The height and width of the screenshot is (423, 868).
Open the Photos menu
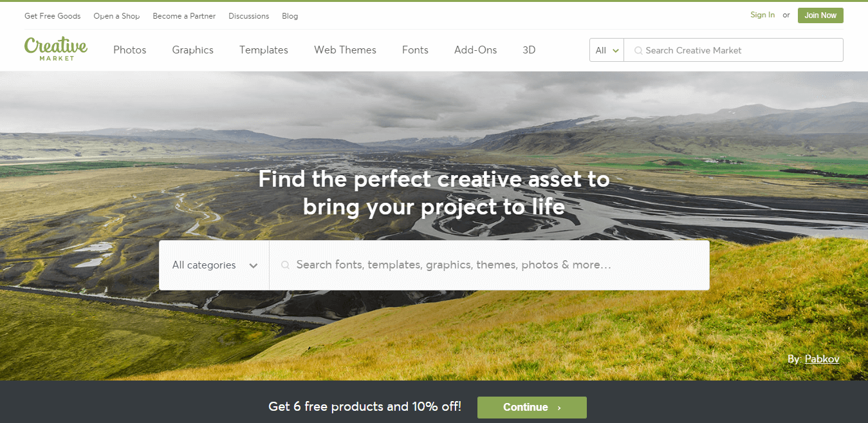point(130,50)
